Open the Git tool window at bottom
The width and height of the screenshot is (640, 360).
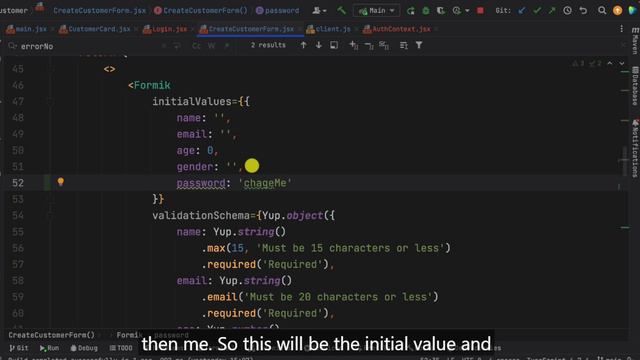[x=19, y=348]
